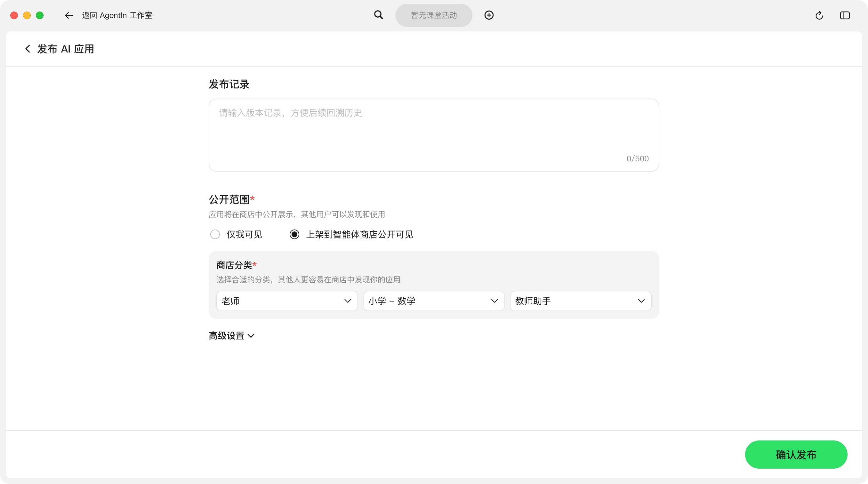Open the 教师助手 dropdown

click(x=580, y=301)
